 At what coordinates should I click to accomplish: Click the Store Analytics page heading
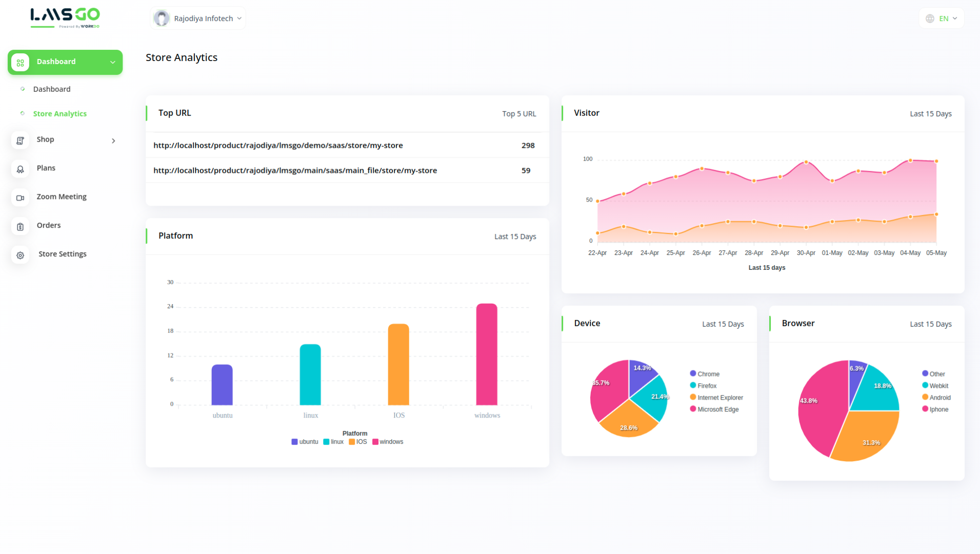coord(182,57)
